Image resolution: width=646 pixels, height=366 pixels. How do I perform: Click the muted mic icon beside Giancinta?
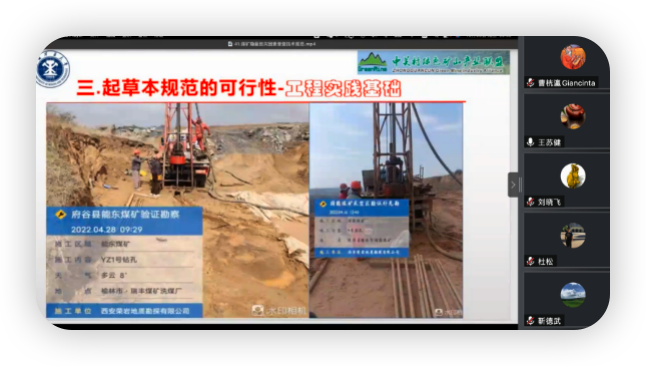[531, 83]
